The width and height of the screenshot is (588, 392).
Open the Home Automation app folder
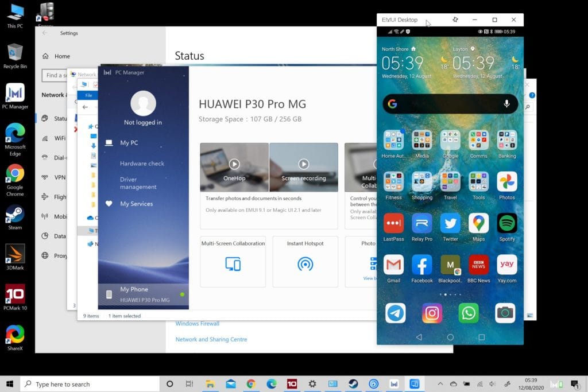pyautogui.click(x=393, y=140)
